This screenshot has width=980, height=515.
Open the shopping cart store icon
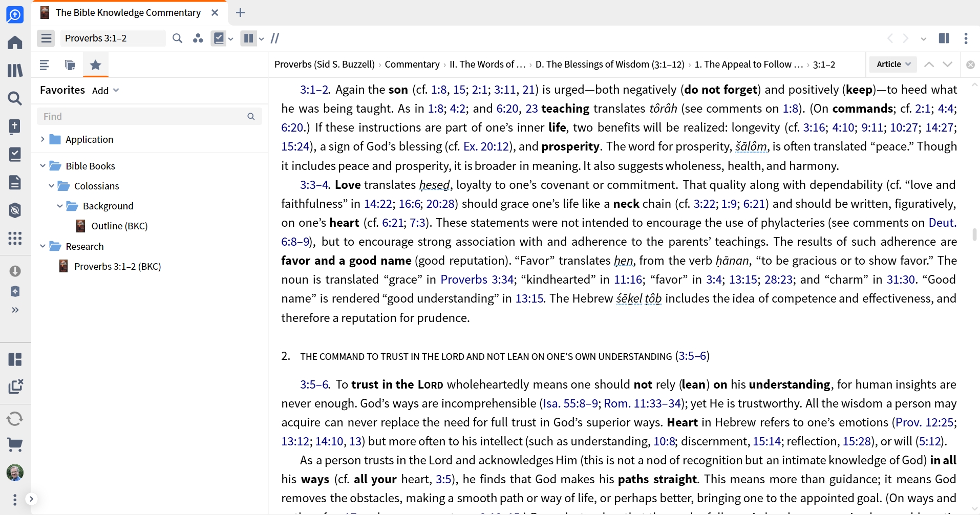coord(15,444)
